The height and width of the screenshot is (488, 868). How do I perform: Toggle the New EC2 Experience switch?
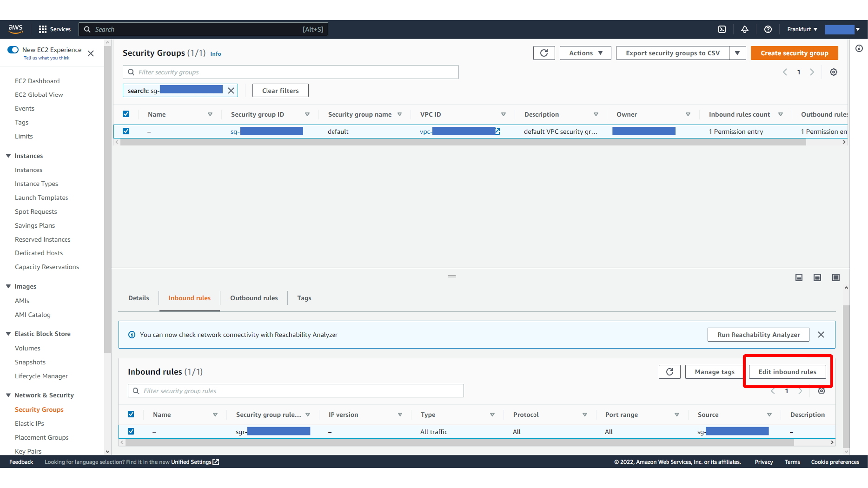(13, 50)
